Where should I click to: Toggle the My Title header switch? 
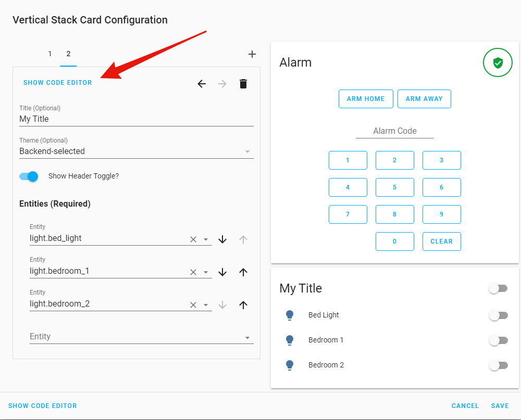coord(498,288)
